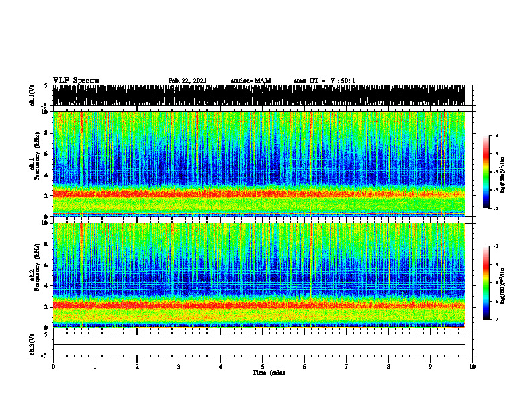This screenshot has height=411, width=532.
Task: Click the time axis tick label '1'
Action: (95, 367)
